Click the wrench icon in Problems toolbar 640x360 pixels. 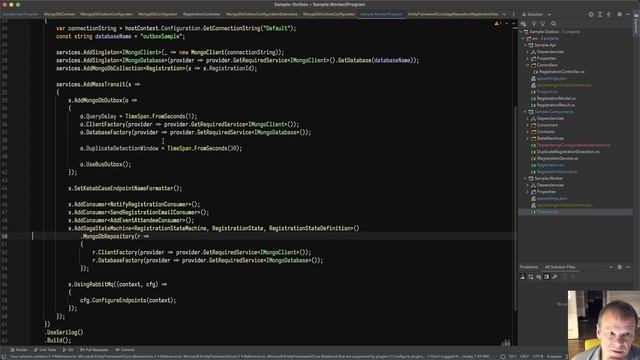click(554, 277)
